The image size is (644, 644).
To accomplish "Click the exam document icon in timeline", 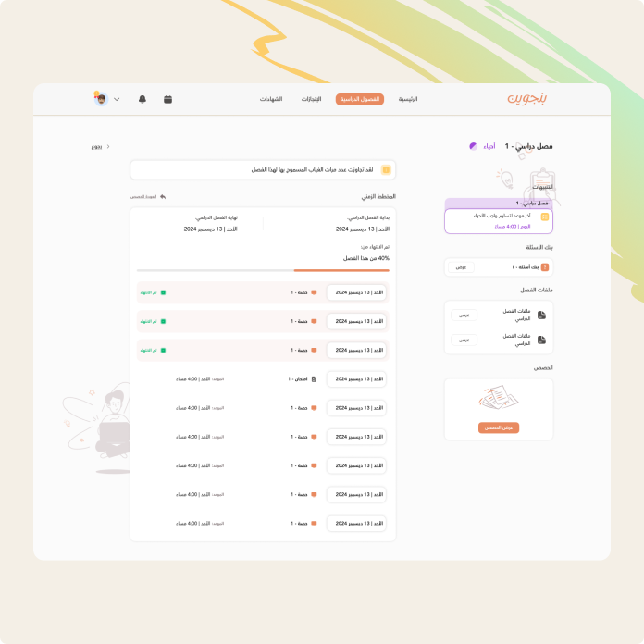I will tap(314, 379).
